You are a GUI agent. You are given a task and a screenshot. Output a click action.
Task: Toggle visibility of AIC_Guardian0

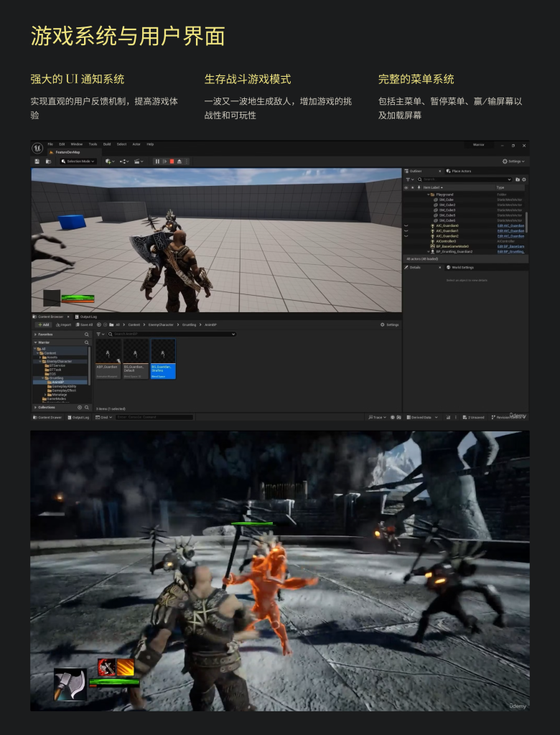coord(406,225)
